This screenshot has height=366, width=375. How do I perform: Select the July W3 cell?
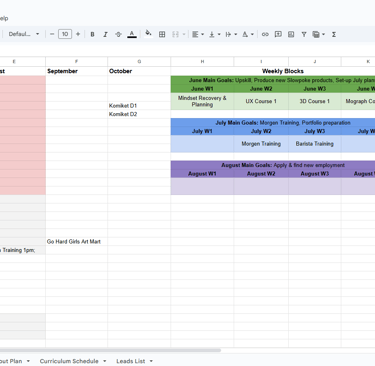point(315,131)
